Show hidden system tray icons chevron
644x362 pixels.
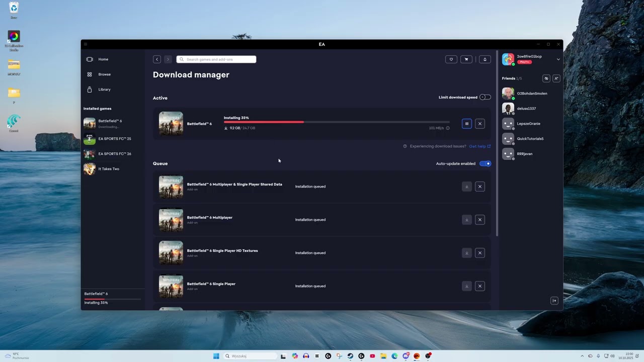582,356
